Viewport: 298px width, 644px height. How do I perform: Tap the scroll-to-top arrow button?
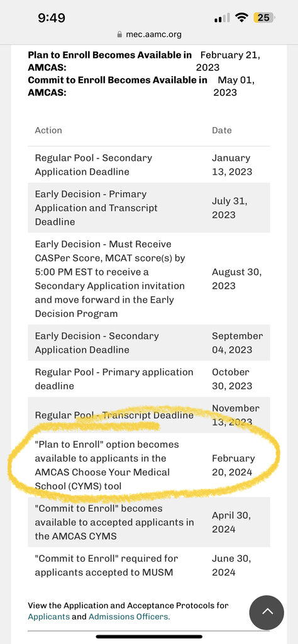pos(267,613)
